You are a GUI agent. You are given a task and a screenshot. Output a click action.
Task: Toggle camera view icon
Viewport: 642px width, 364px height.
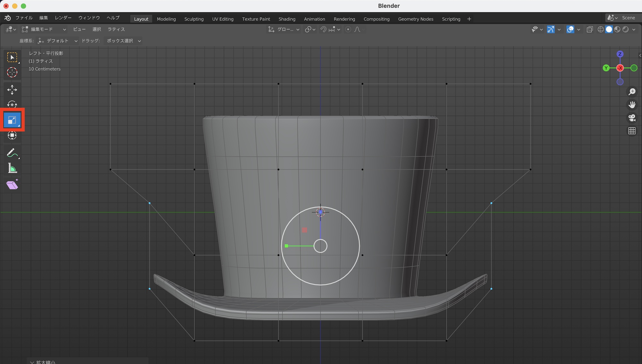point(632,118)
